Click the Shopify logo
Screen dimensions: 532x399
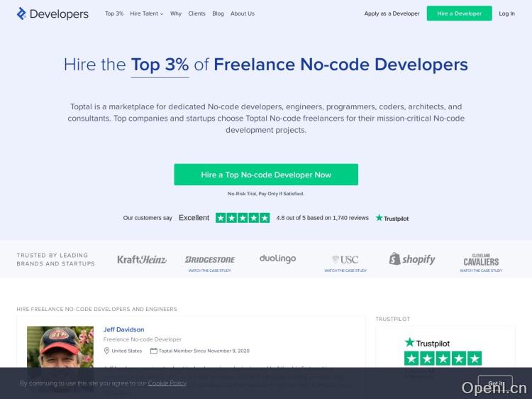[412, 259]
